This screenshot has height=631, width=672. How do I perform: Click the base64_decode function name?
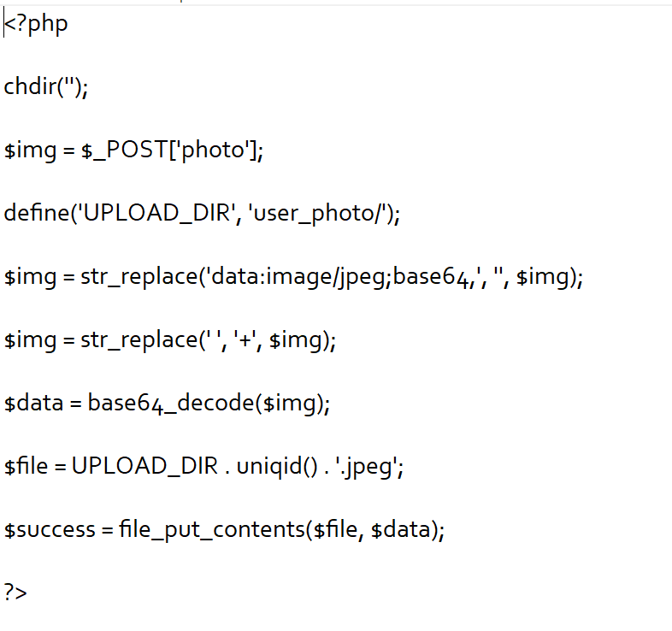click(x=171, y=404)
